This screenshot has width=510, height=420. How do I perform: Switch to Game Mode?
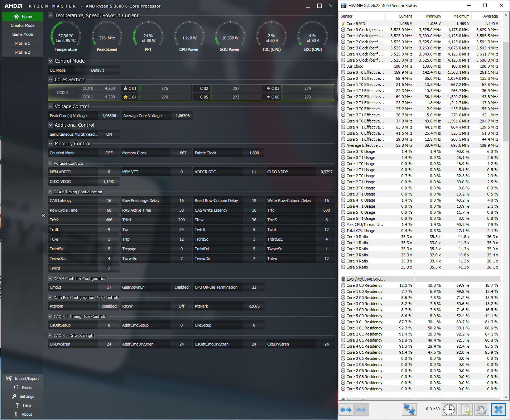pyautogui.click(x=23, y=34)
